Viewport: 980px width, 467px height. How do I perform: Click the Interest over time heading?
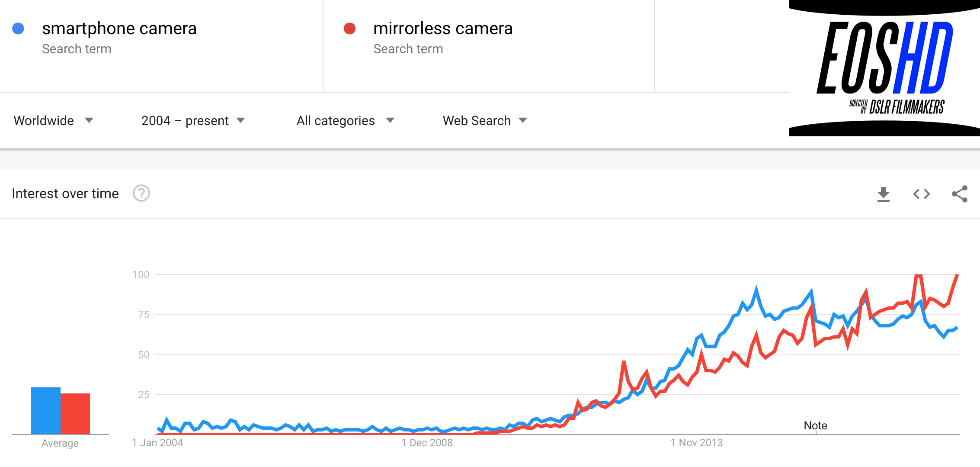pyautogui.click(x=65, y=193)
